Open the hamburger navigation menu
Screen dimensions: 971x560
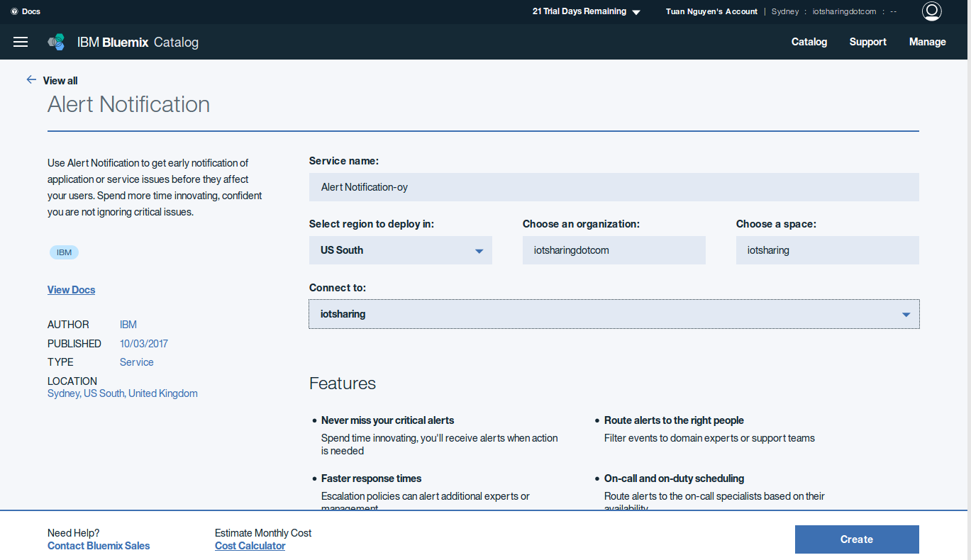[20, 41]
